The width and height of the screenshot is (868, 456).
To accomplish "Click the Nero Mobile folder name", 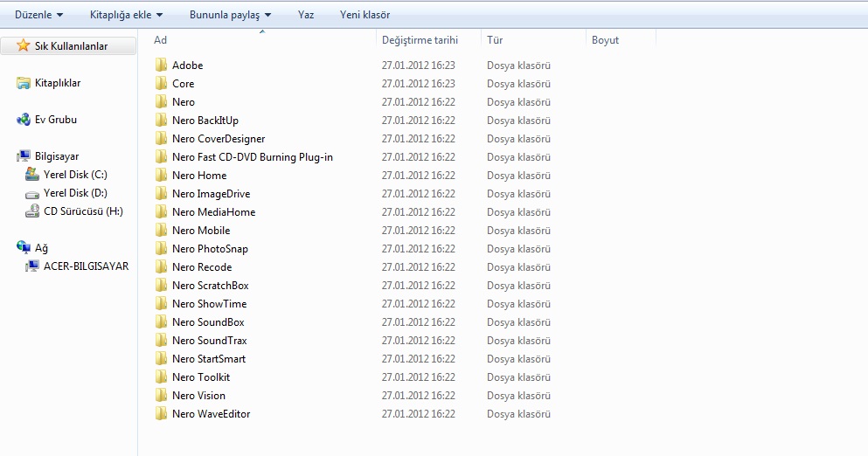I will [201, 231].
